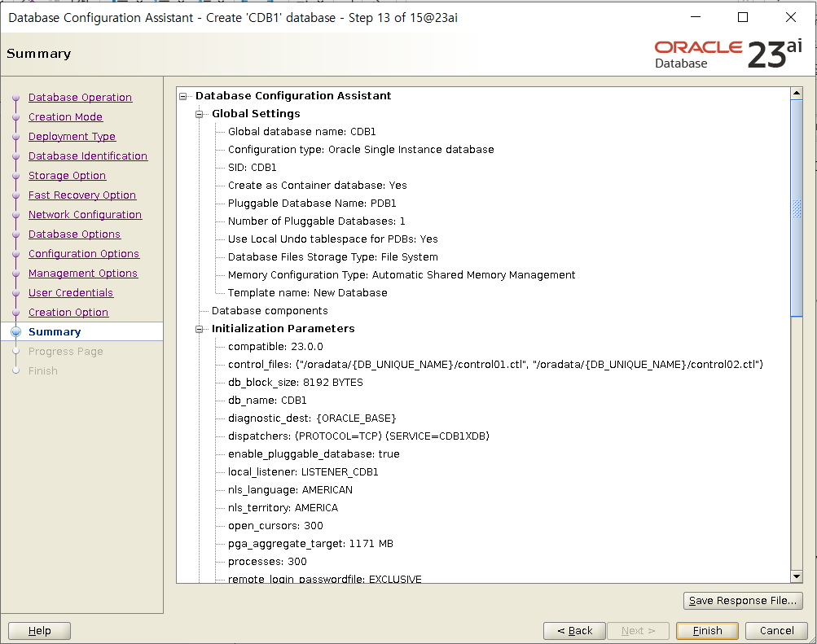
Task: Select 'Number of Pluggable Databases: 1' row
Action: point(316,221)
